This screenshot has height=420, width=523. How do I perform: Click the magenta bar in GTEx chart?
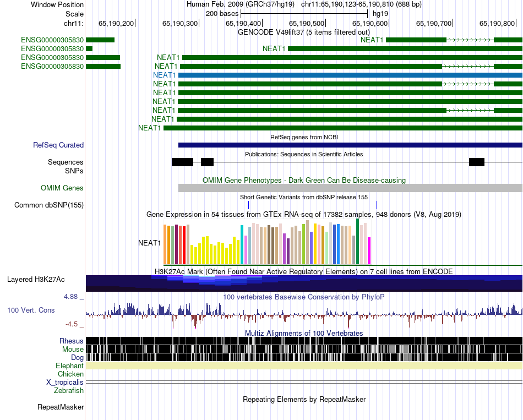(x=369, y=251)
